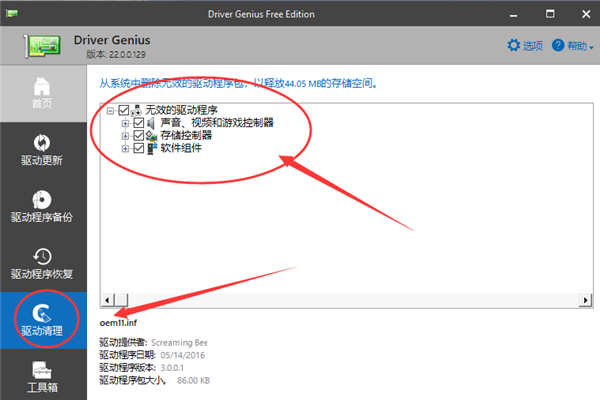Image resolution: width=600 pixels, height=400 pixels.
Task: Click the 05/14/2016 driver date value
Action: 183,355
